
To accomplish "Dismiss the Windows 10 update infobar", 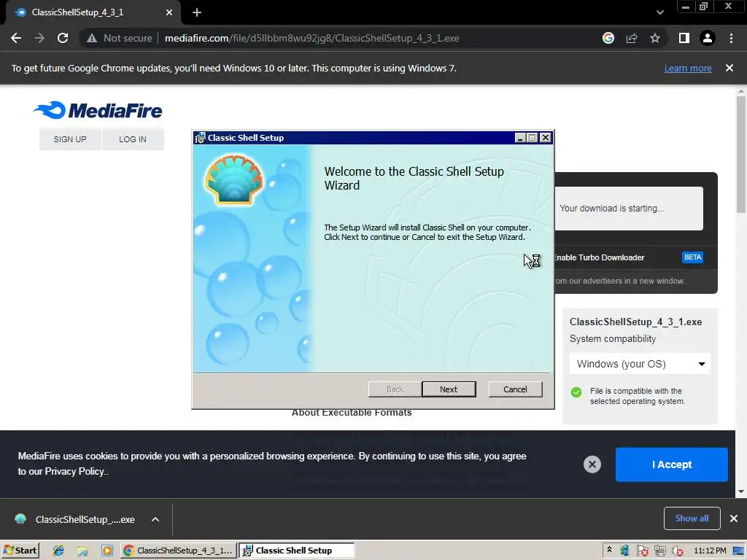I will [729, 68].
